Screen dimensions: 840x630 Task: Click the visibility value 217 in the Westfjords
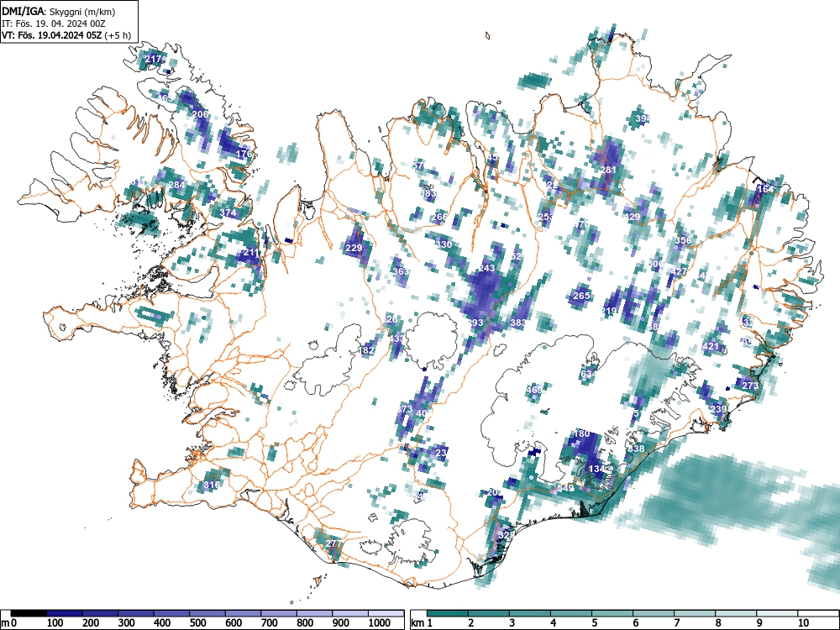[154, 59]
